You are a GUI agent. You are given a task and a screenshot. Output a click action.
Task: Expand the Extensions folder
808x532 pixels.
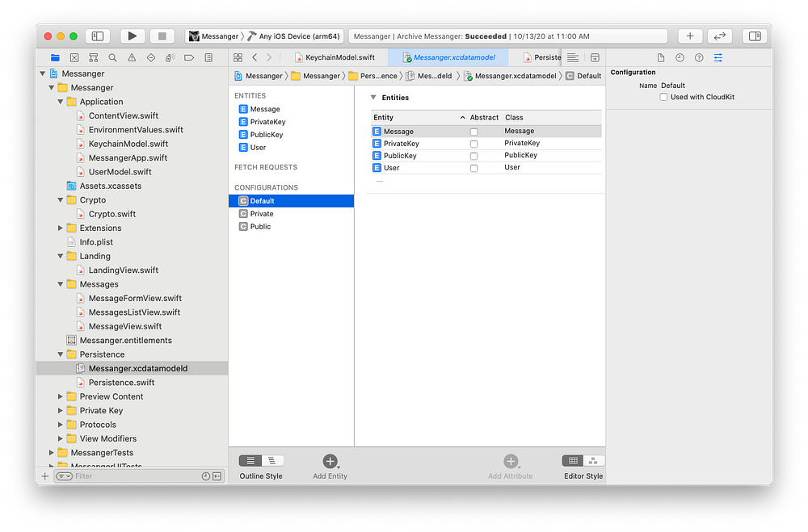(61, 228)
